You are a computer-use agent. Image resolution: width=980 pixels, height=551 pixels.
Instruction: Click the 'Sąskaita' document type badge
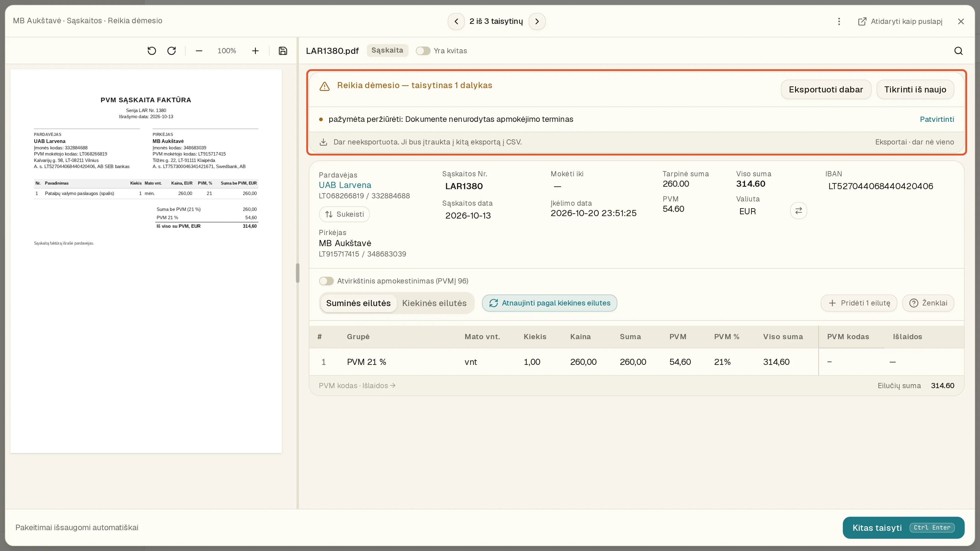pyautogui.click(x=387, y=50)
